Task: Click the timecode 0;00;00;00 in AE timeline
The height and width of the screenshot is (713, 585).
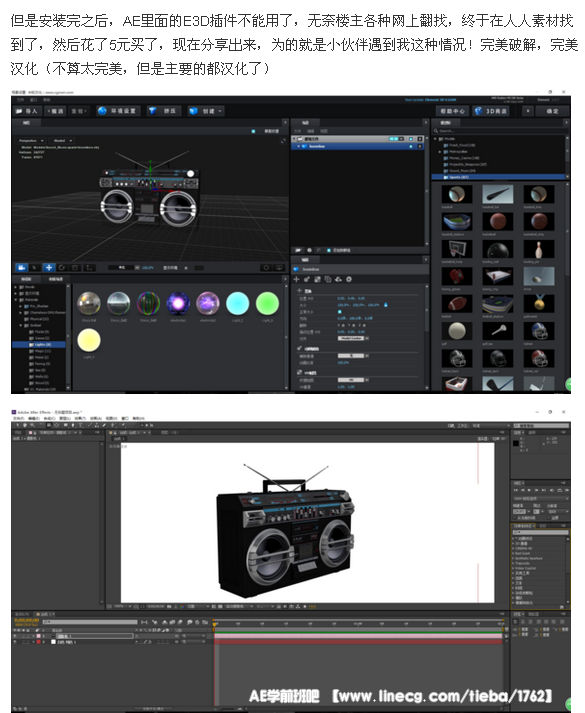Action: [26, 620]
